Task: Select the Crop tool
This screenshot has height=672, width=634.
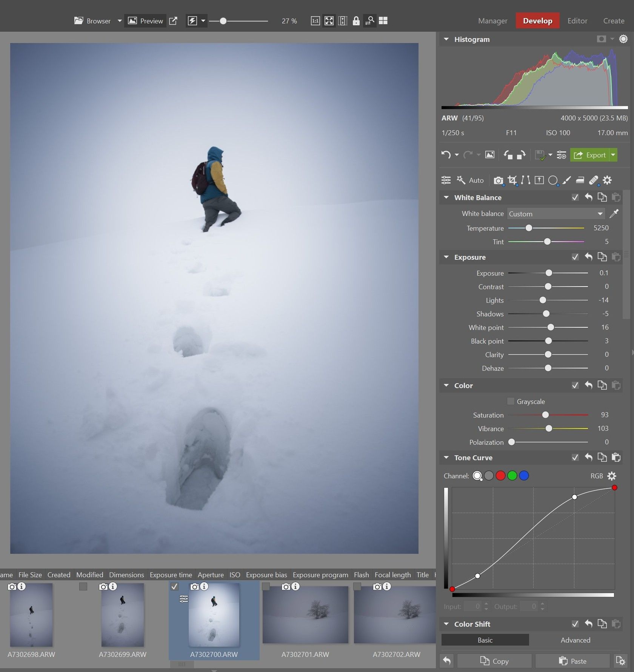Action: tap(512, 180)
